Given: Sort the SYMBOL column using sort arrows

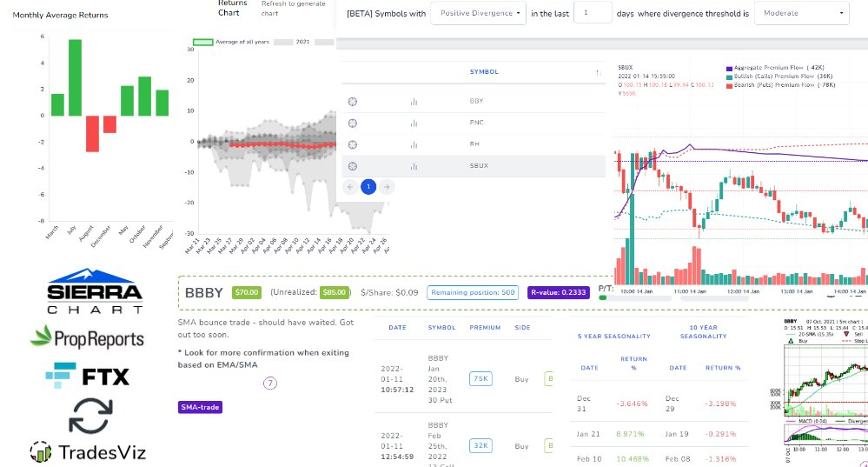Looking at the screenshot, I should 599,72.
